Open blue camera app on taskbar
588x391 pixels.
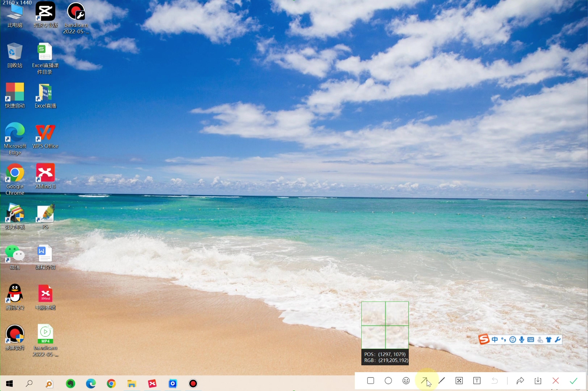(173, 383)
